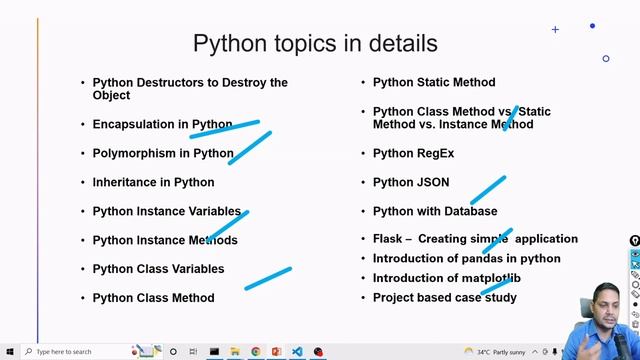Open the red round app in taskbar
This screenshot has width=640, height=360.
(x=318, y=351)
